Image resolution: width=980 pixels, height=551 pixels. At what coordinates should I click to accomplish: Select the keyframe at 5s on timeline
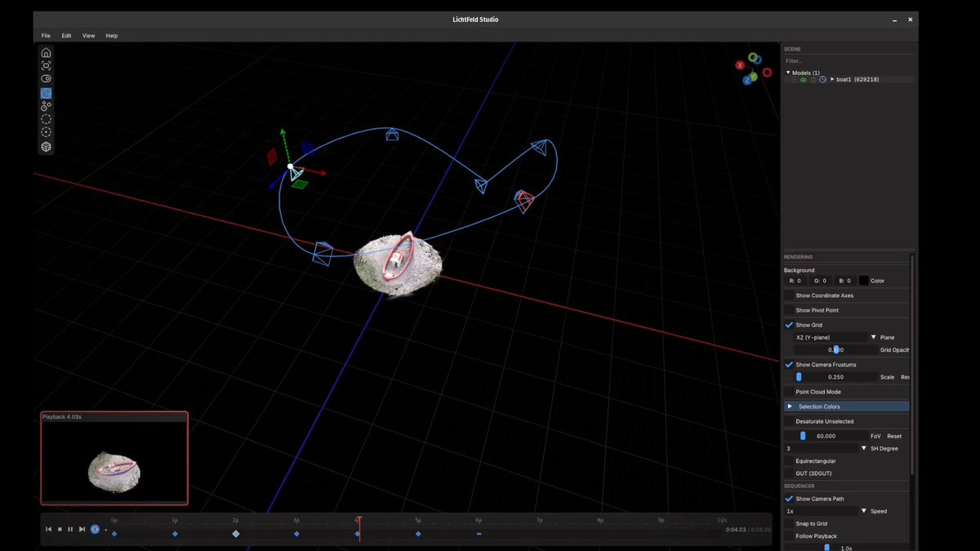(418, 534)
